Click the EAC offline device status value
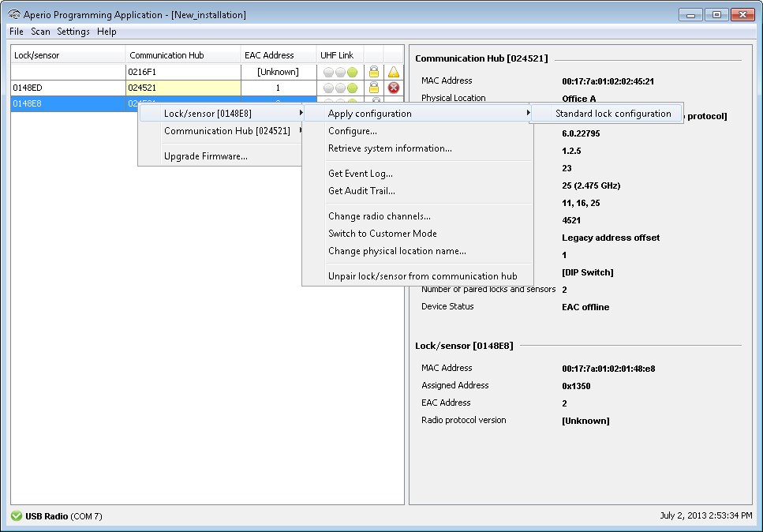Viewport: 763px width, 532px height. coord(585,307)
